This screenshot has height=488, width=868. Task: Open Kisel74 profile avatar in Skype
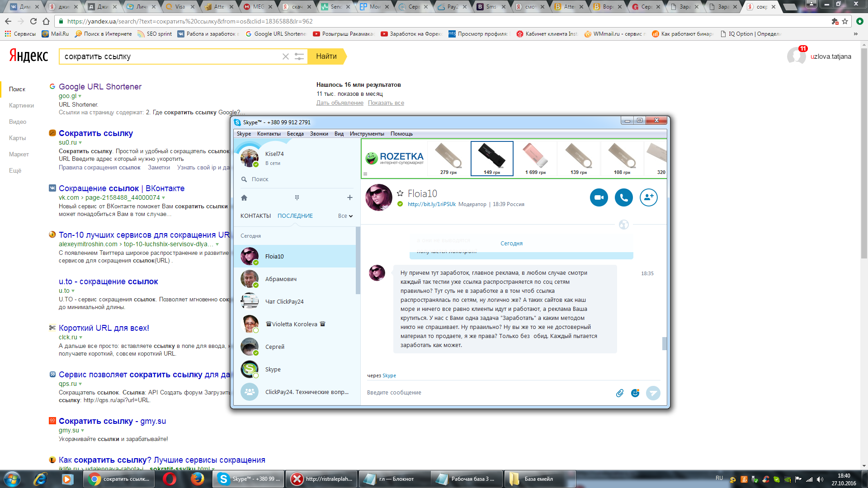point(249,158)
